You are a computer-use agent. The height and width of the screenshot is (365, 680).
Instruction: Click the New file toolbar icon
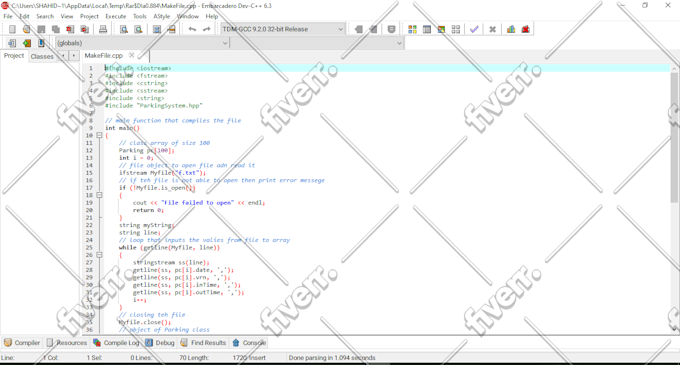[x=12, y=29]
